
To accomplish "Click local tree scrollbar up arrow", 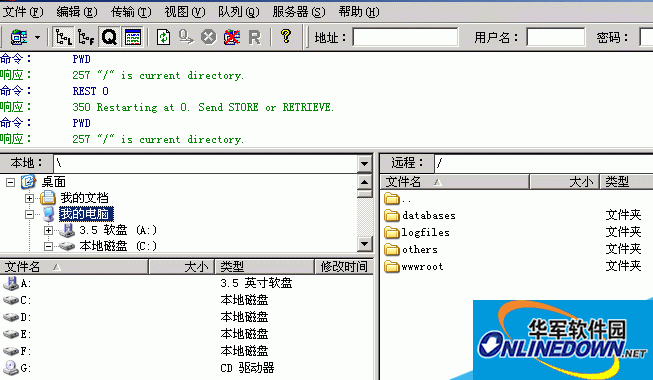I will [364, 182].
